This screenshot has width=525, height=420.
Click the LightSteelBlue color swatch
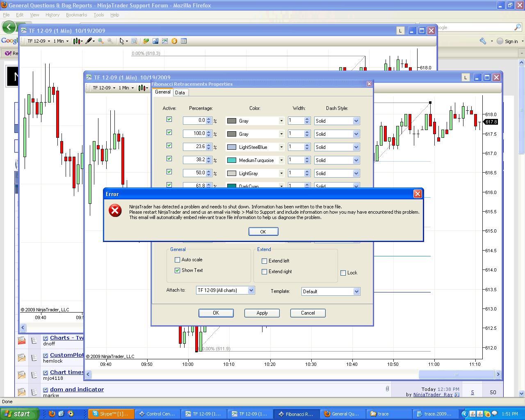click(x=232, y=147)
